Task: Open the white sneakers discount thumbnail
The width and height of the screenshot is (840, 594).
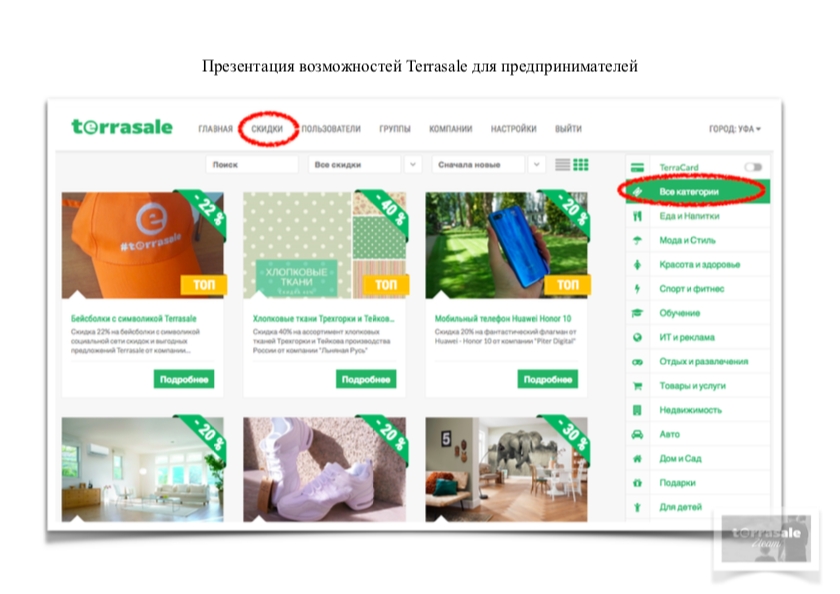Action: (324, 469)
